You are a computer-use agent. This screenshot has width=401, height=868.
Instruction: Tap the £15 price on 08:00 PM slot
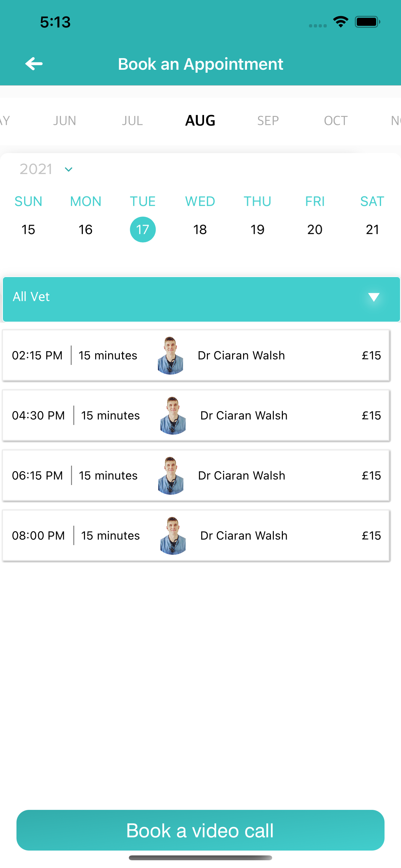pos(371,535)
